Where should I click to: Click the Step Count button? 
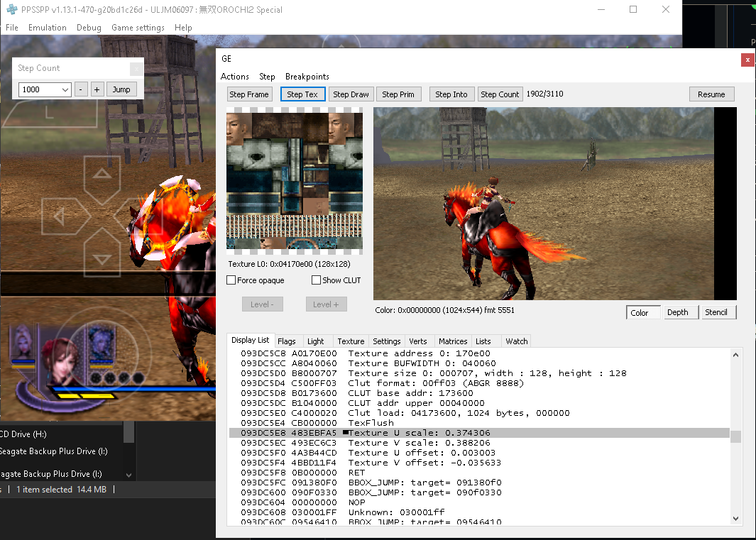pyautogui.click(x=500, y=94)
